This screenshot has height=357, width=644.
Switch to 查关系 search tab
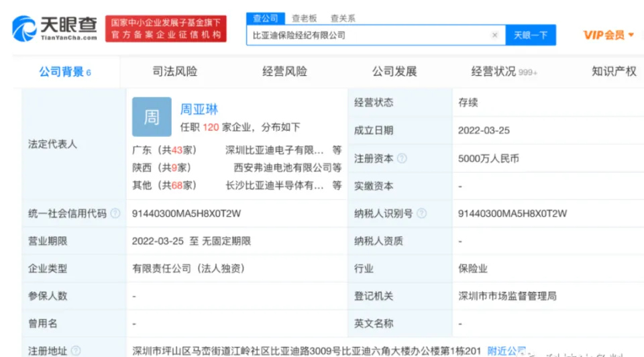pos(343,18)
